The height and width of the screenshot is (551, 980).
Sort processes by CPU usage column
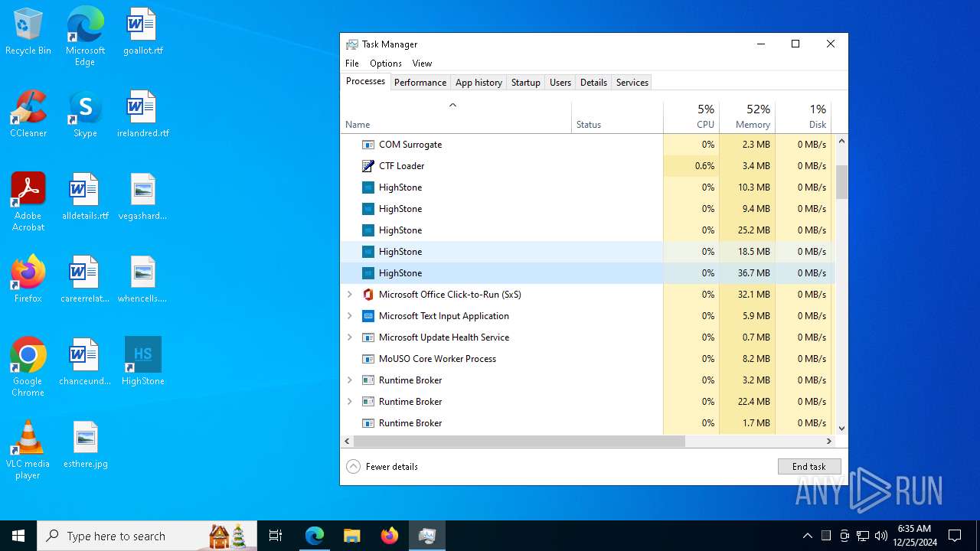(x=691, y=116)
